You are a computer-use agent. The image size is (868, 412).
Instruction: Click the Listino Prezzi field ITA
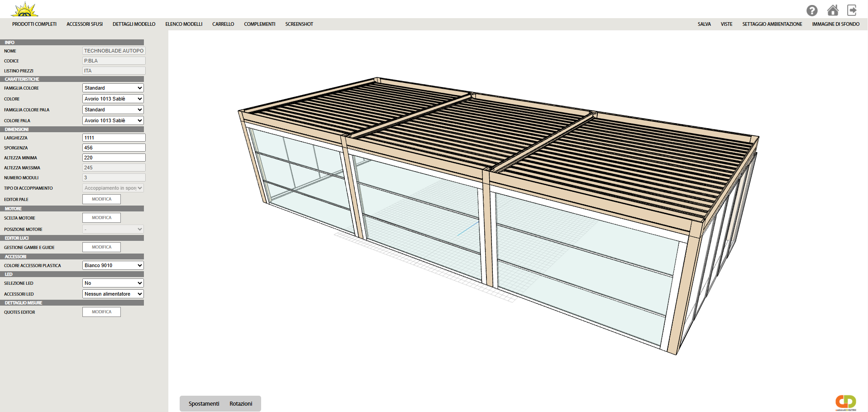[x=114, y=71]
